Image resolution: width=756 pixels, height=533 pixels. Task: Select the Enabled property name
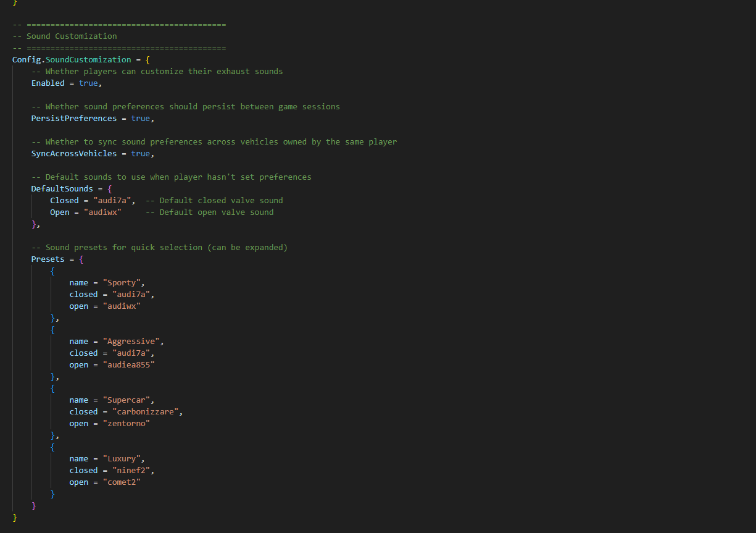[x=48, y=83]
